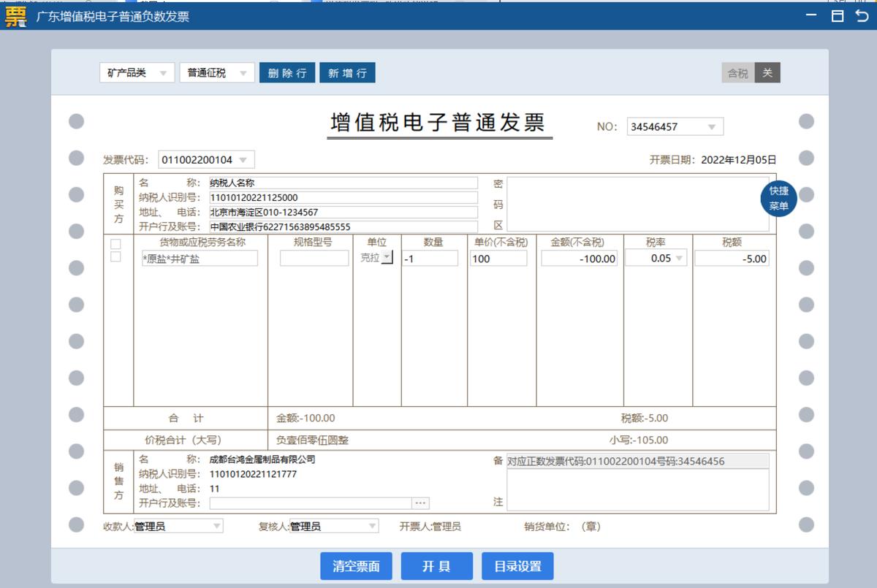This screenshot has height=588, width=877.
Task: Open the 目录设置 directory settings
Action: [517, 565]
